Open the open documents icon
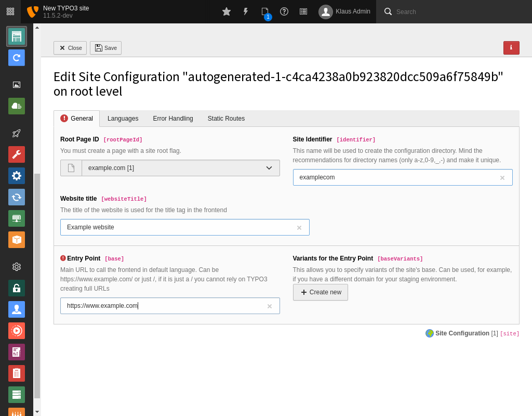532x416 pixels. (265, 11)
